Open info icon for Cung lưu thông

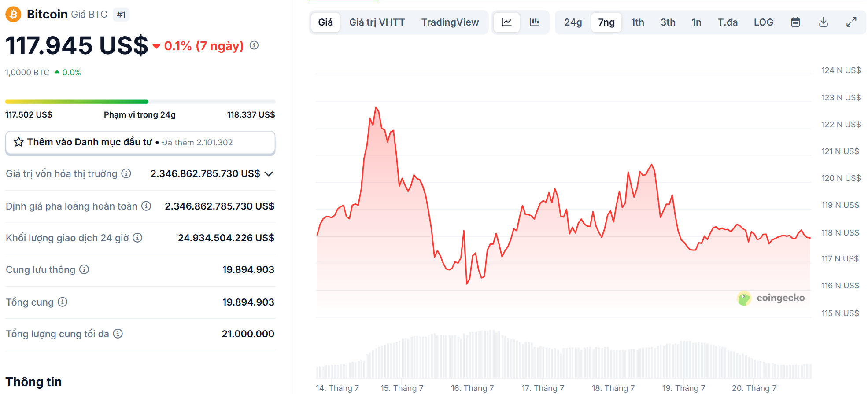pyautogui.click(x=84, y=269)
